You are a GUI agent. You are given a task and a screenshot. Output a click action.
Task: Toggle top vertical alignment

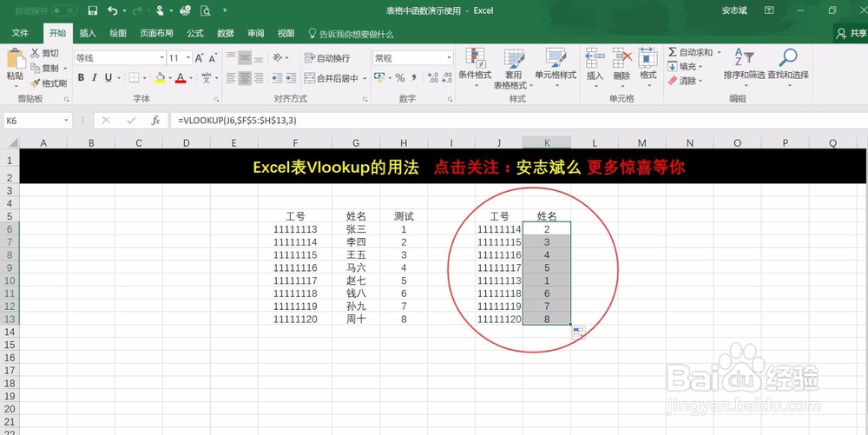232,57
